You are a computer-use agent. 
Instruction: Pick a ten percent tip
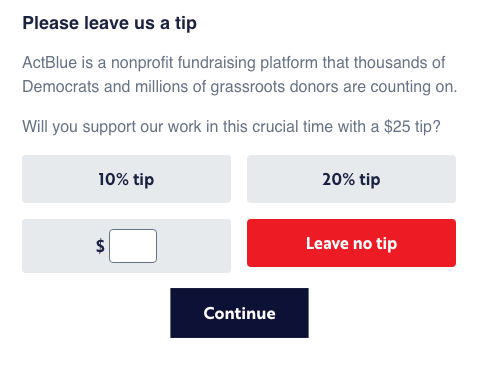(126, 179)
